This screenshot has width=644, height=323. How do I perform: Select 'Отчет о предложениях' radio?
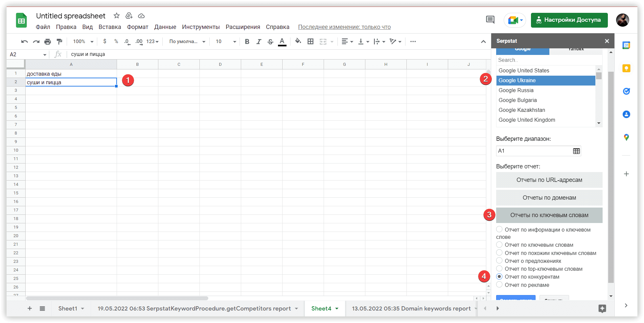tap(499, 261)
